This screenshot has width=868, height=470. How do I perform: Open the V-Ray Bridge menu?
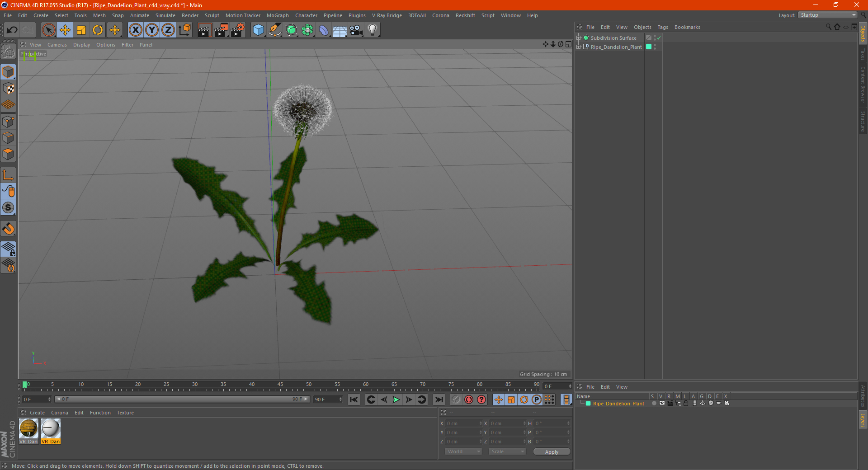pyautogui.click(x=387, y=15)
